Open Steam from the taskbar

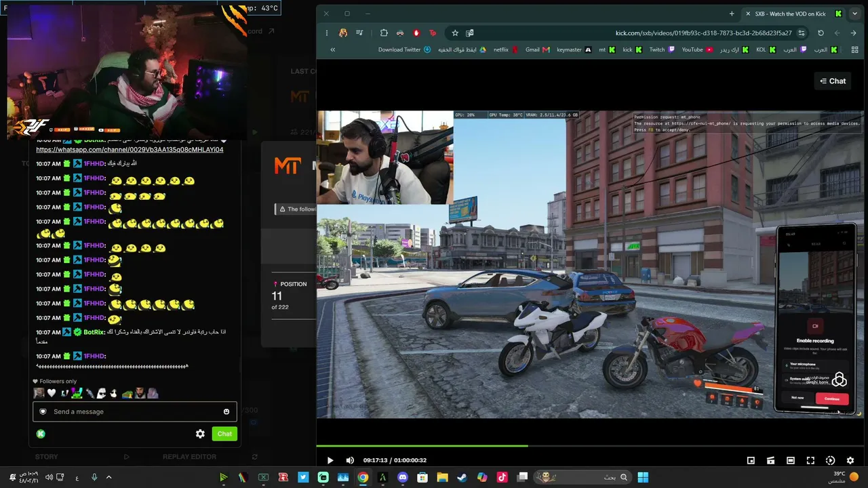click(462, 477)
